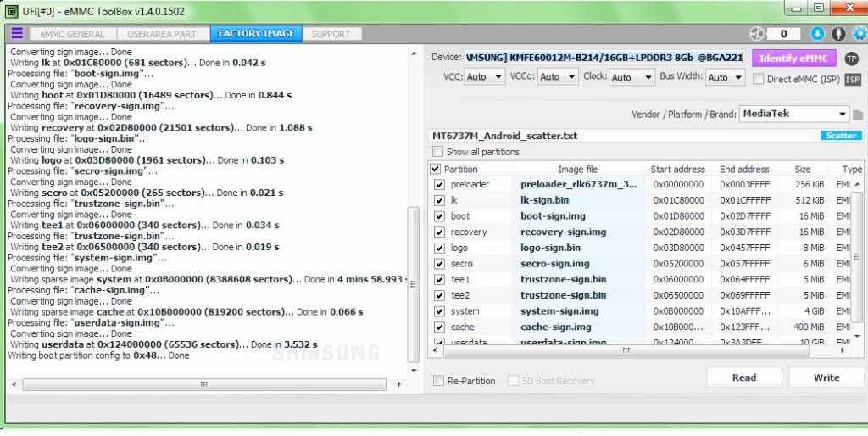Uncheck the logo partition checkbox
This screenshot has width=868, height=436.
(x=440, y=249)
